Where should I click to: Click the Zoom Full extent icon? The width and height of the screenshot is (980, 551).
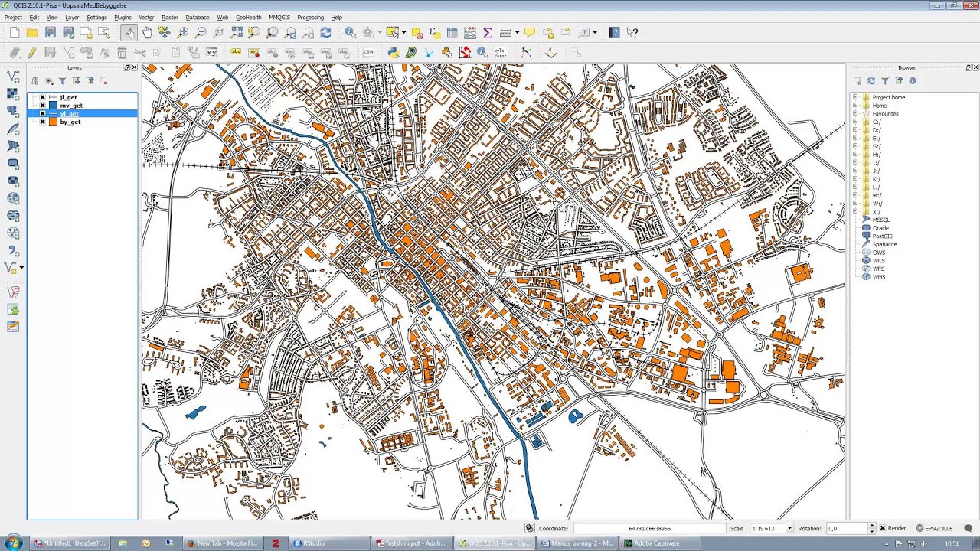click(237, 33)
